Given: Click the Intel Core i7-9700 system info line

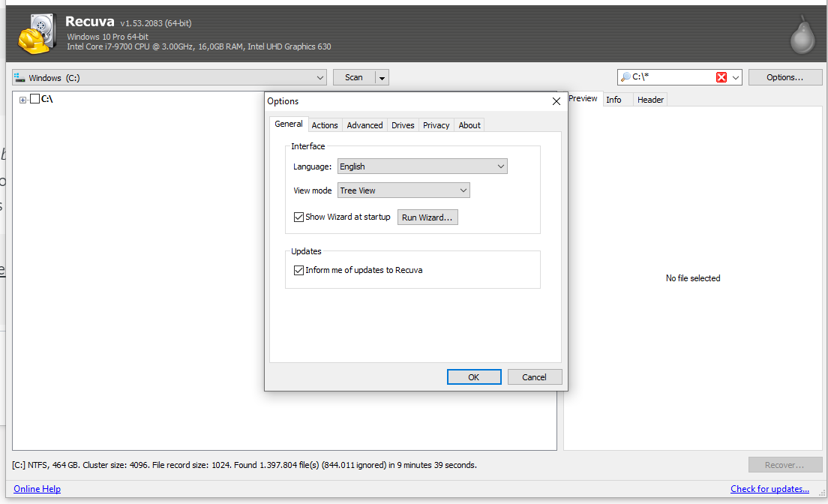Looking at the screenshot, I should click(x=199, y=46).
